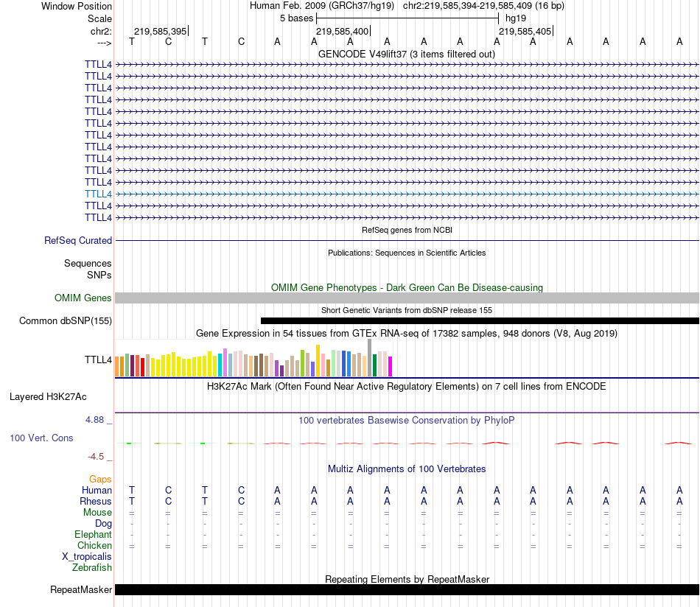Click the SNPs track label
The width and height of the screenshot is (700, 607).
[x=99, y=275]
